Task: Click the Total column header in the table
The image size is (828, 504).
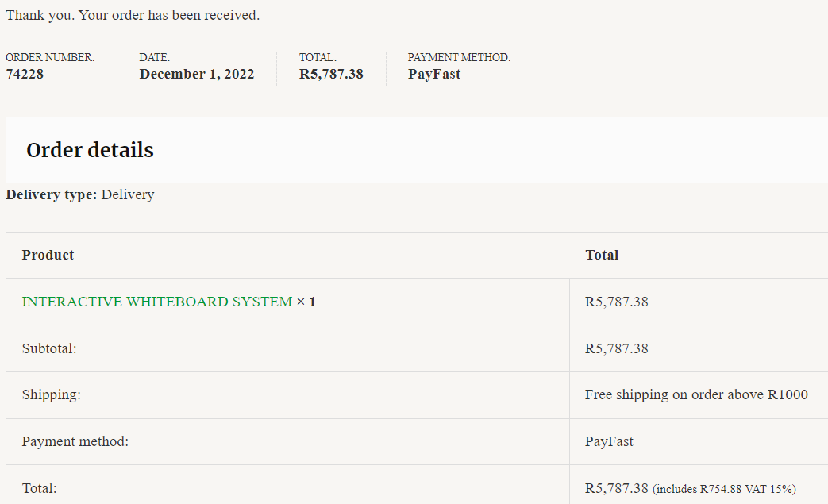Action: [602, 255]
